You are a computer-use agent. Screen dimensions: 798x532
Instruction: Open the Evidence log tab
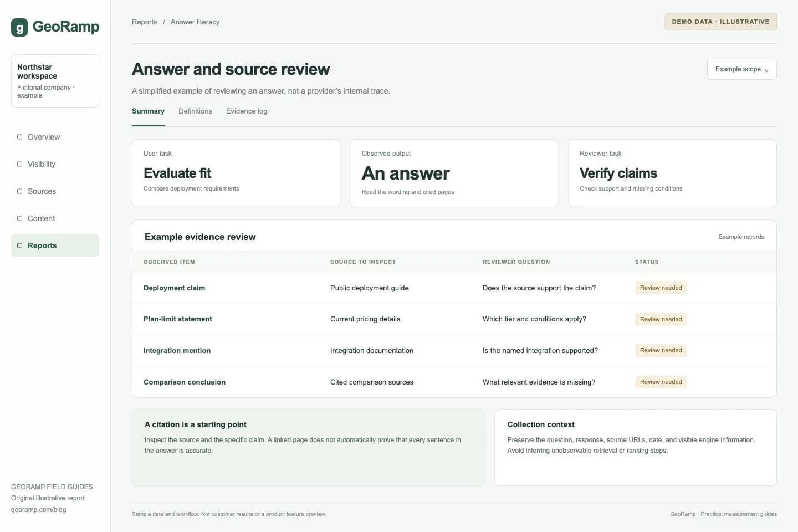pos(247,111)
